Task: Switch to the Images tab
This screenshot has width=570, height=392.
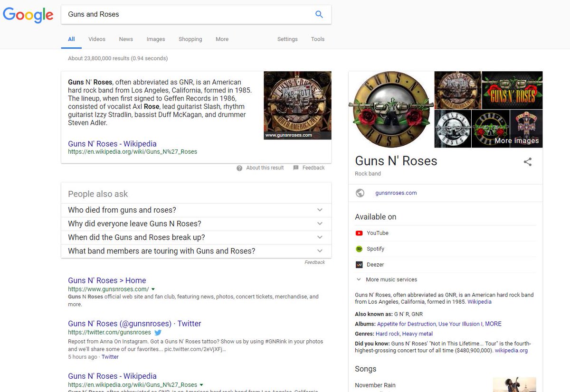Action: point(156,39)
